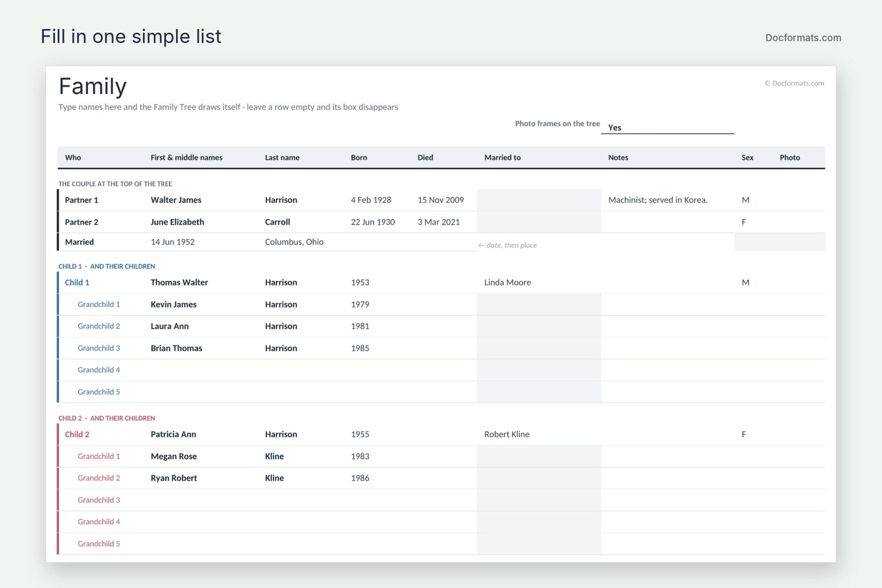Select Child 2's empty Grandchild 4 label
Image resolution: width=882 pixels, height=588 pixels.
(x=99, y=521)
